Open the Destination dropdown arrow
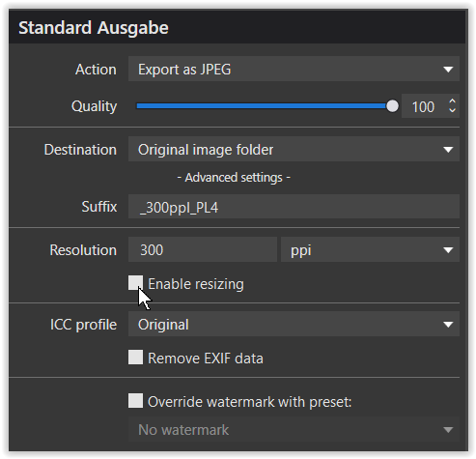This screenshot has height=459, width=476. (x=448, y=150)
